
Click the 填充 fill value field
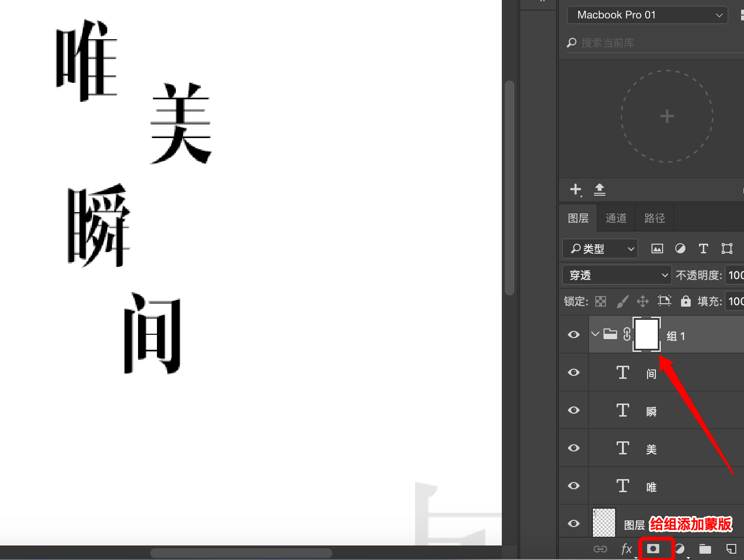point(735,301)
